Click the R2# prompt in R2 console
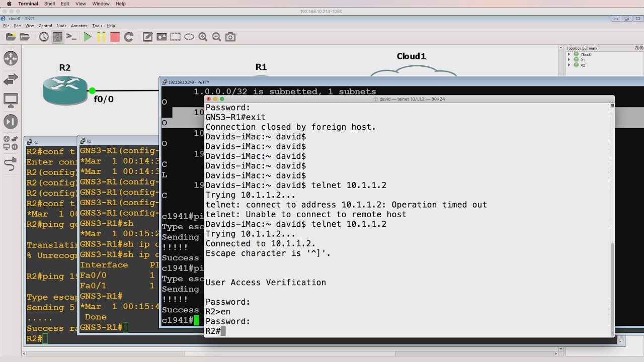 pos(34,339)
